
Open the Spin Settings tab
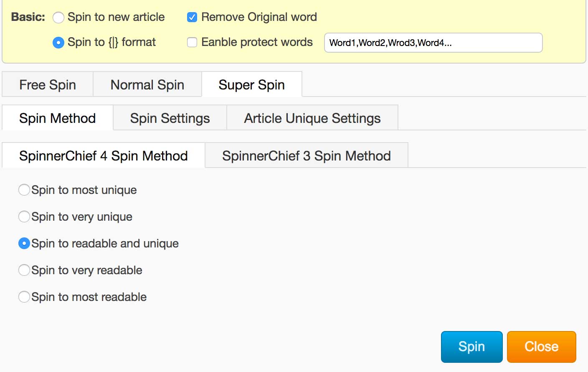tap(170, 118)
